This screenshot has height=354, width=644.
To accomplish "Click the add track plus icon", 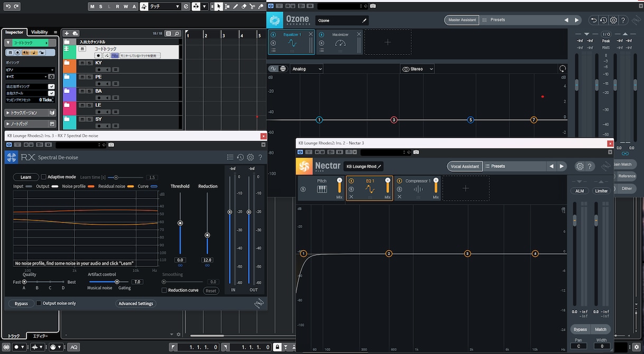I will [67, 33].
